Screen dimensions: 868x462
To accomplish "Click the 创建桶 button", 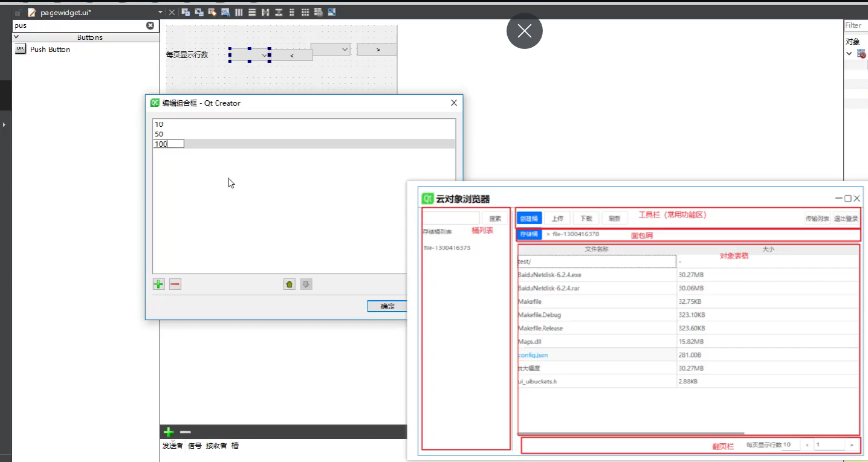I will pos(529,218).
